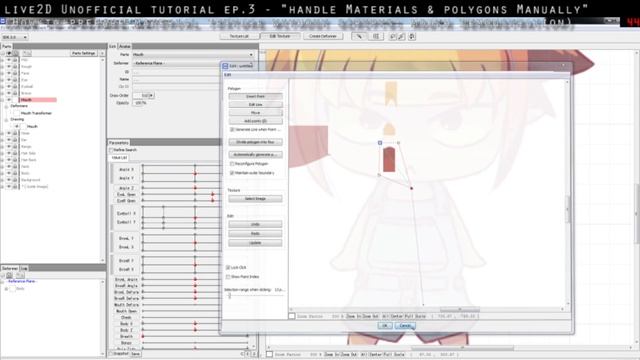
Task: Click the arrow tool icon in top toolbar
Action: coord(359,36)
